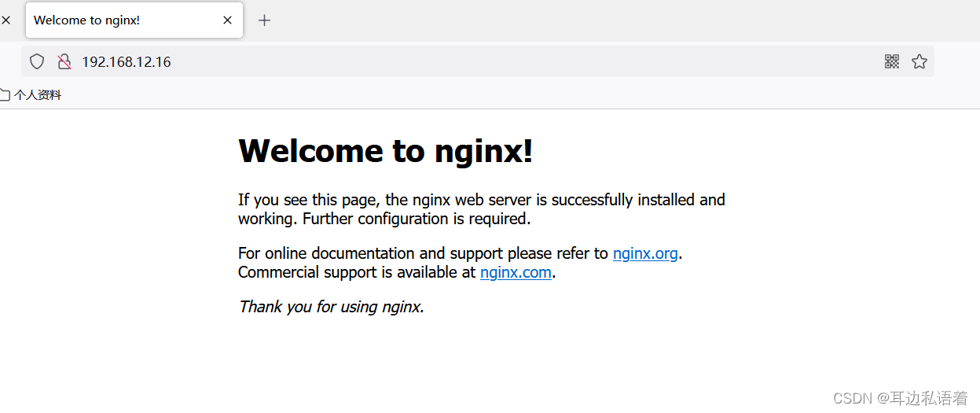Close the Welcome to nginx! tab

(227, 20)
